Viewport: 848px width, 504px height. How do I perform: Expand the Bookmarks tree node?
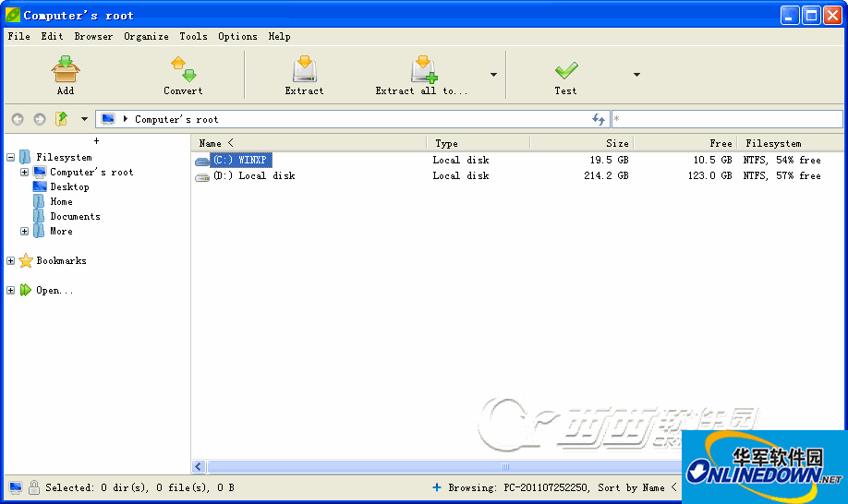tap(11, 261)
